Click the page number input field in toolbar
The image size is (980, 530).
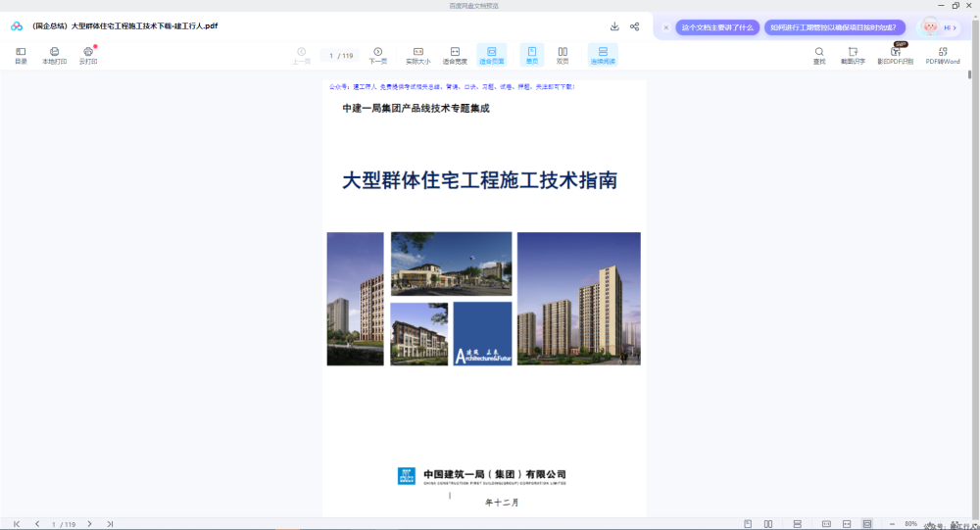point(341,56)
